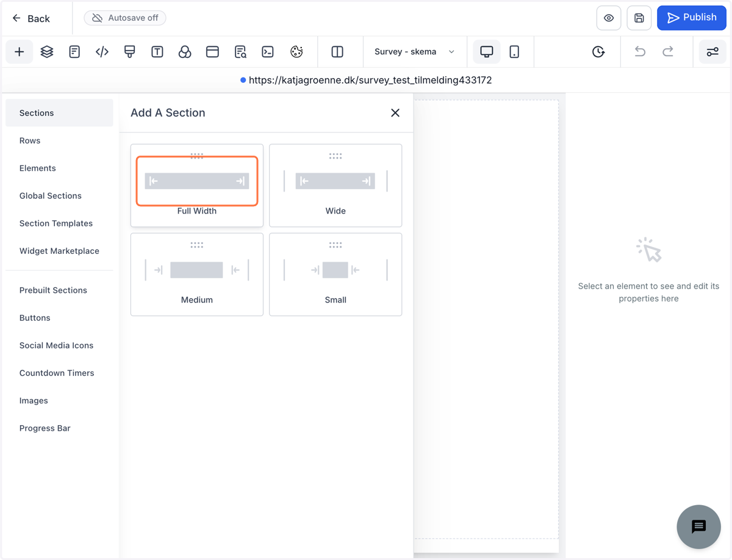
Task: Open the Survey - skema dropdown
Action: coord(415,52)
